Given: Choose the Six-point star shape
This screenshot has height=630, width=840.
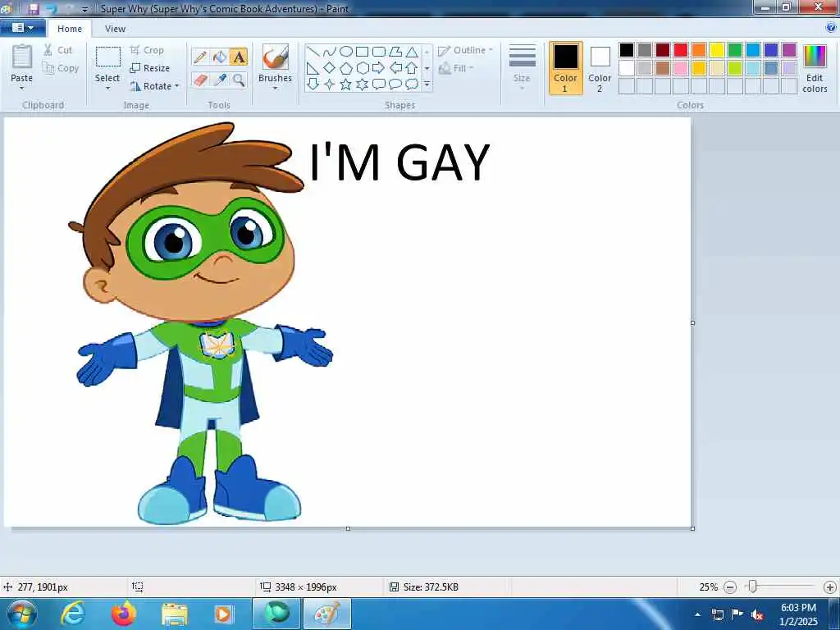Looking at the screenshot, I should (362, 84).
